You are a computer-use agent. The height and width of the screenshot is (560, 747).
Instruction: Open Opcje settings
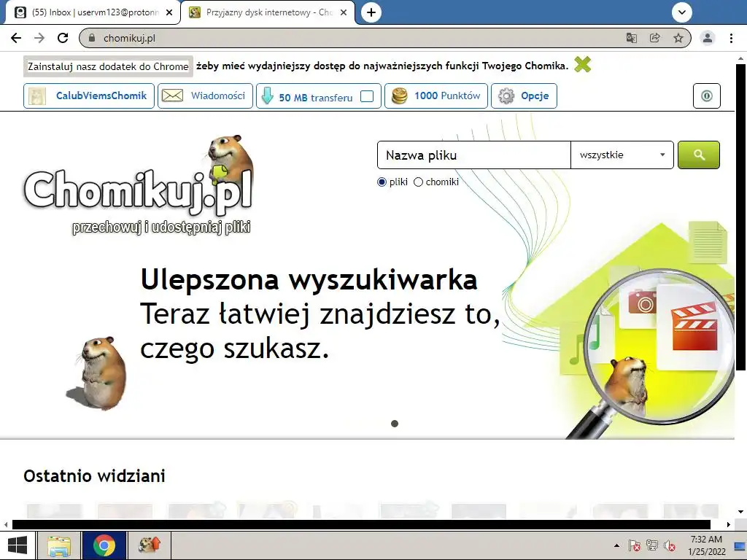point(524,96)
